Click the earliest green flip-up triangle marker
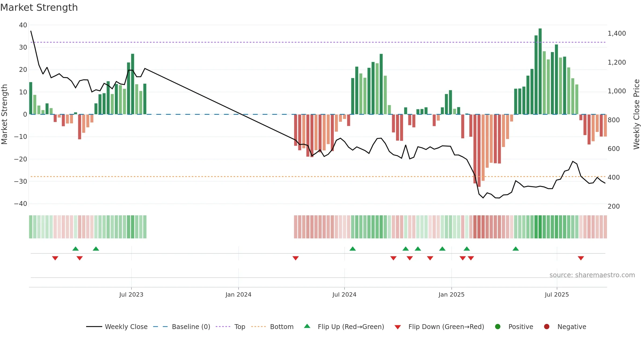 (75, 249)
